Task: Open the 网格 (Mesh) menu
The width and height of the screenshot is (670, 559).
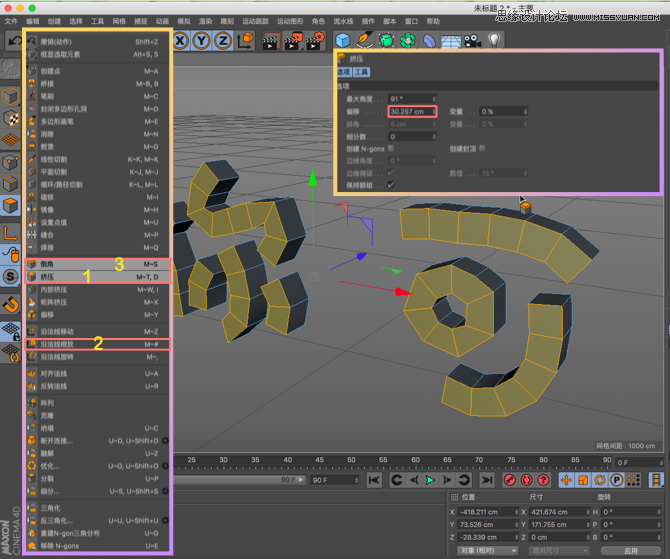Action: [119, 21]
